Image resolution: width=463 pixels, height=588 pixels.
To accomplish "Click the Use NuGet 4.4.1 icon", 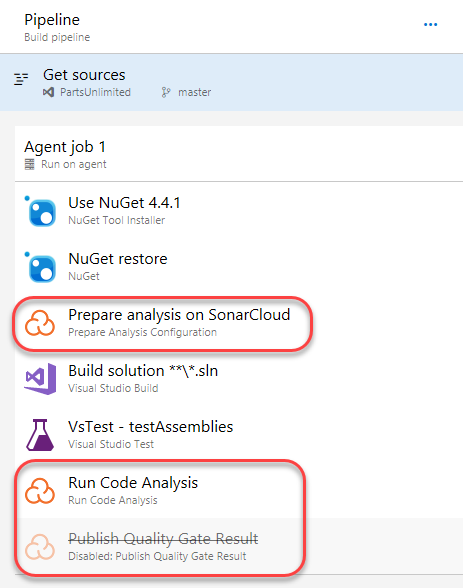I will [41, 212].
